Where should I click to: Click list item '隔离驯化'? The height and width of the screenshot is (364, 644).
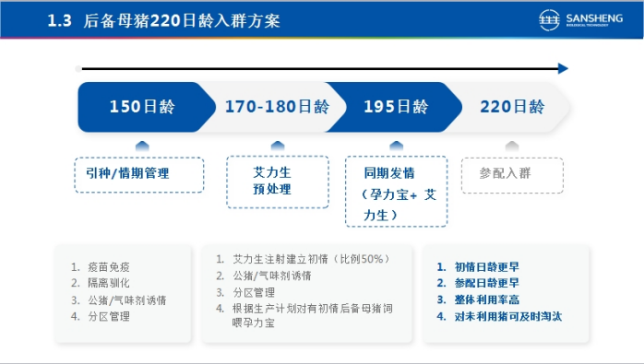click(x=109, y=283)
